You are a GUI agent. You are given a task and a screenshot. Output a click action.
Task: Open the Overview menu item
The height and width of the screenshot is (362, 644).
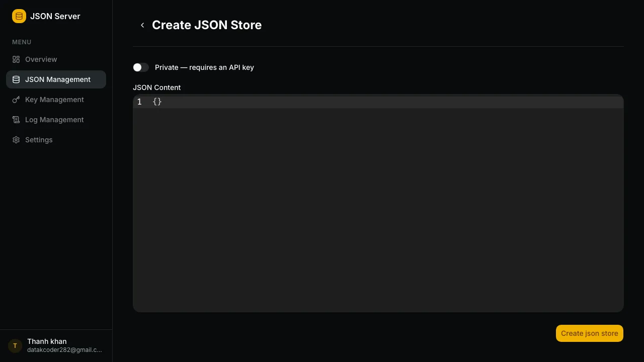[x=56, y=59]
